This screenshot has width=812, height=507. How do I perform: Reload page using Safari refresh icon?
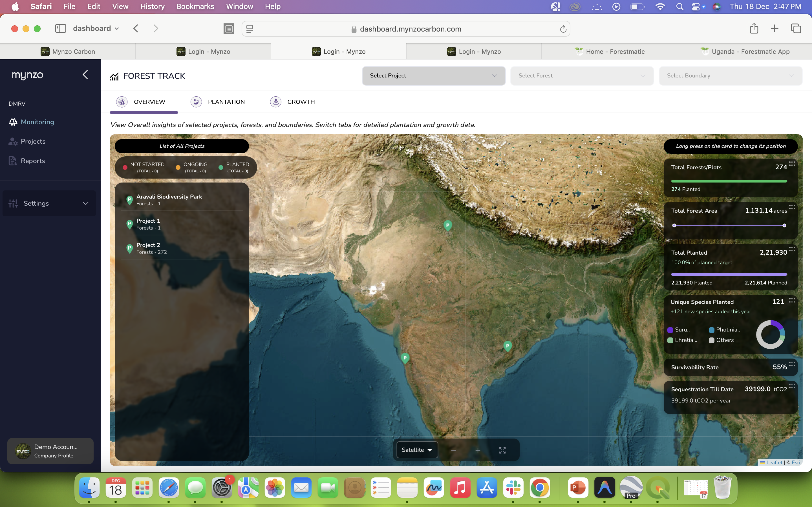(x=563, y=29)
